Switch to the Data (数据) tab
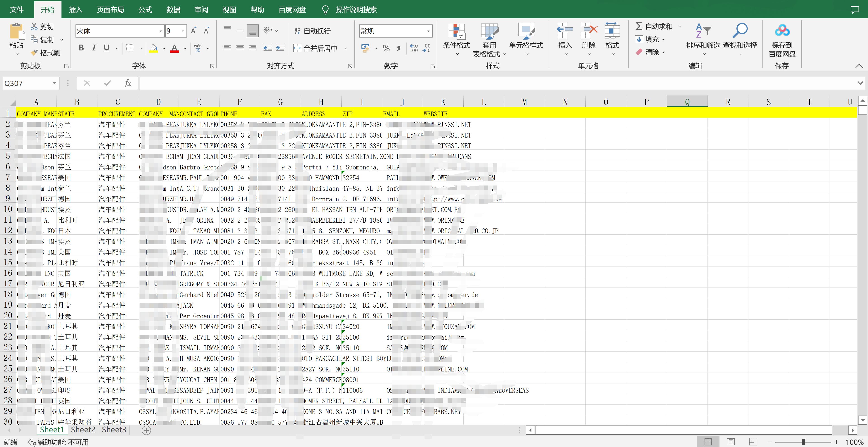Screen dimensions: 868x447 [173, 10]
